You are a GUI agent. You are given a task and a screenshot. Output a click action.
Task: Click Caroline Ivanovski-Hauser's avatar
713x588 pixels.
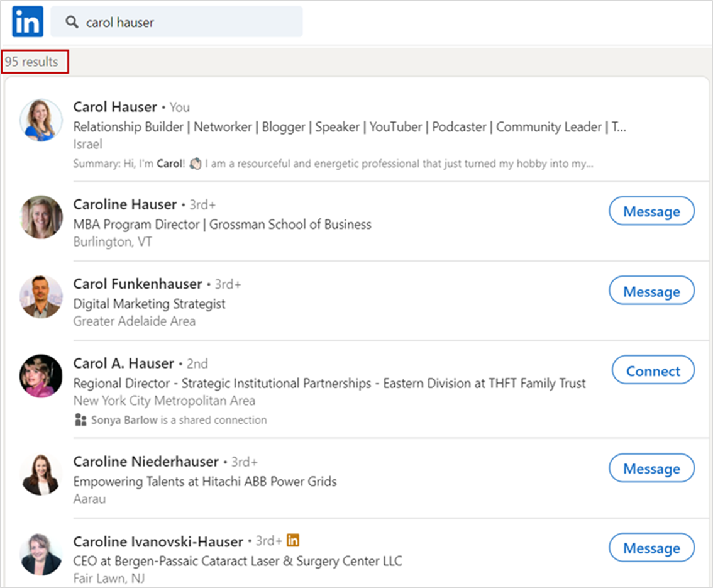point(41,554)
